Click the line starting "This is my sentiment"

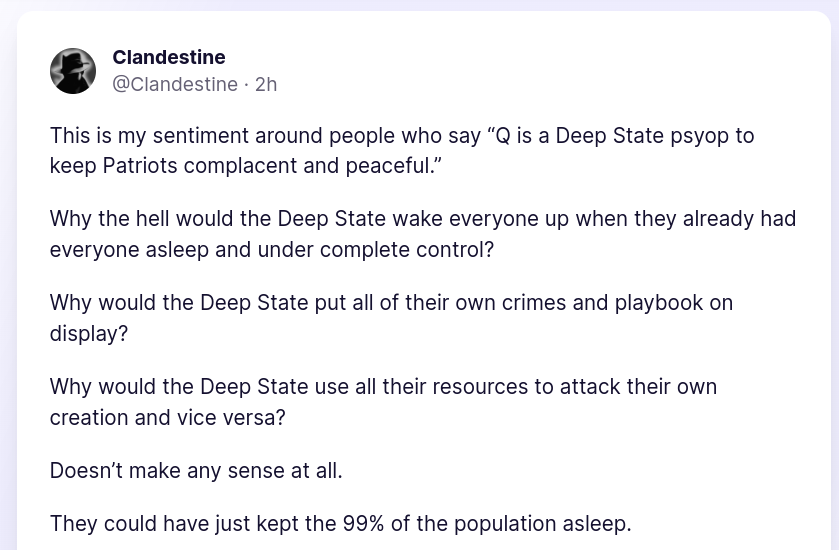pyautogui.click(x=400, y=135)
